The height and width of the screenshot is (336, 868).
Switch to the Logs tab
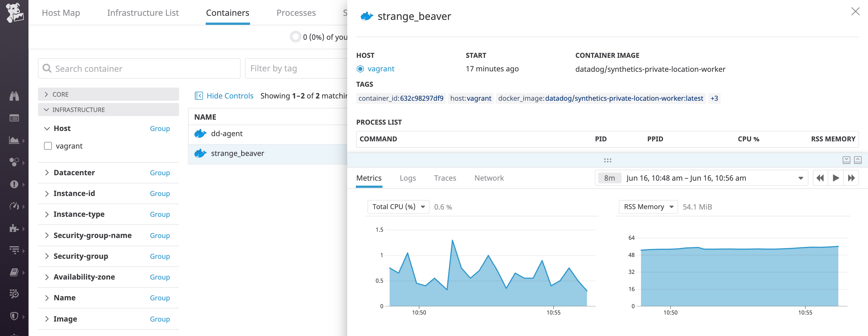pyautogui.click(x=408, y=178)
